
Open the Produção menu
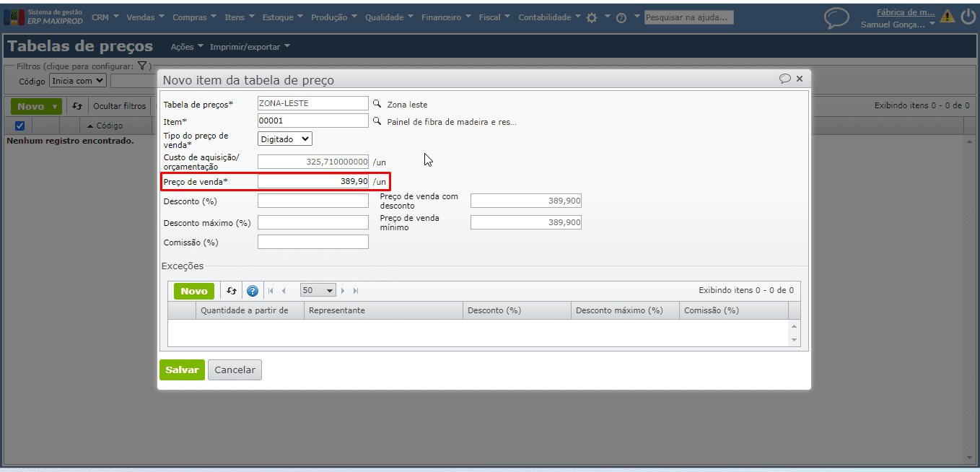click(334, 17)
